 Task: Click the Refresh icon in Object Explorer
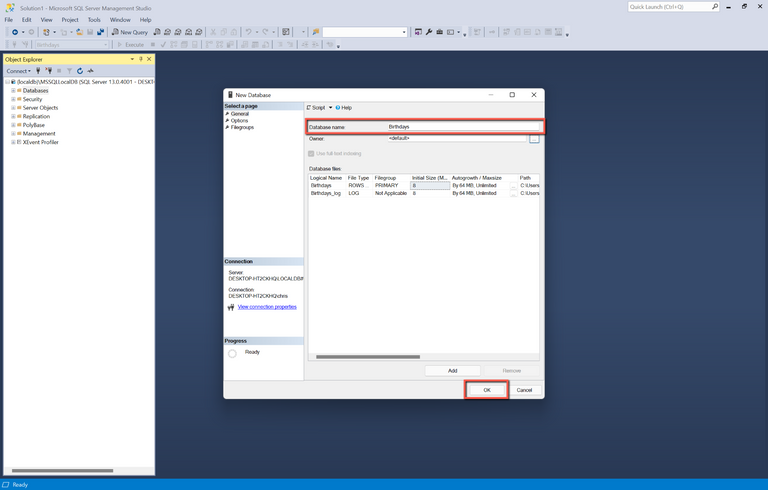tap(80, 71)
